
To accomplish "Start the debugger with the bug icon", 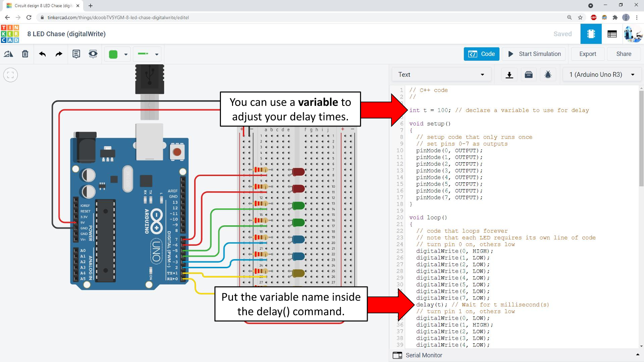I will point(548,75).
